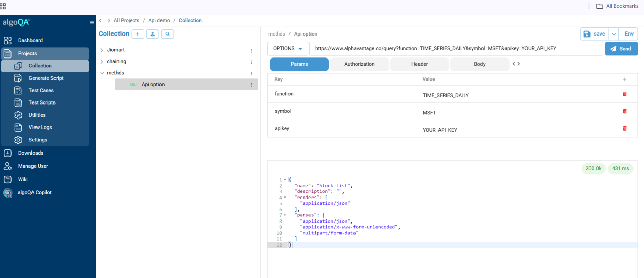Click the symbol key cell
This screenshot has width=644, height=278.
[283, 111]
